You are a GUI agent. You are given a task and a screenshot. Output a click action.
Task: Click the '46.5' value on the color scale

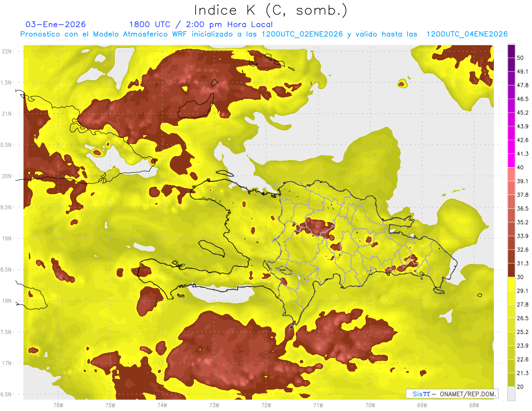tap(522, 99)
